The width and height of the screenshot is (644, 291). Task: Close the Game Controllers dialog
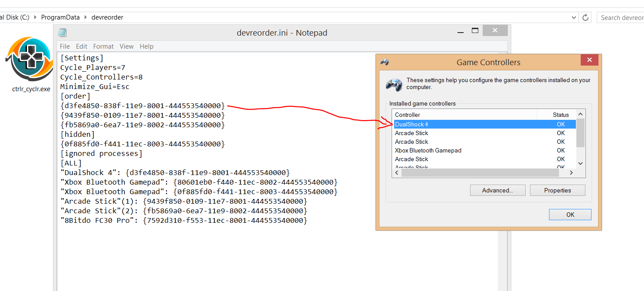tap(589, 60)
